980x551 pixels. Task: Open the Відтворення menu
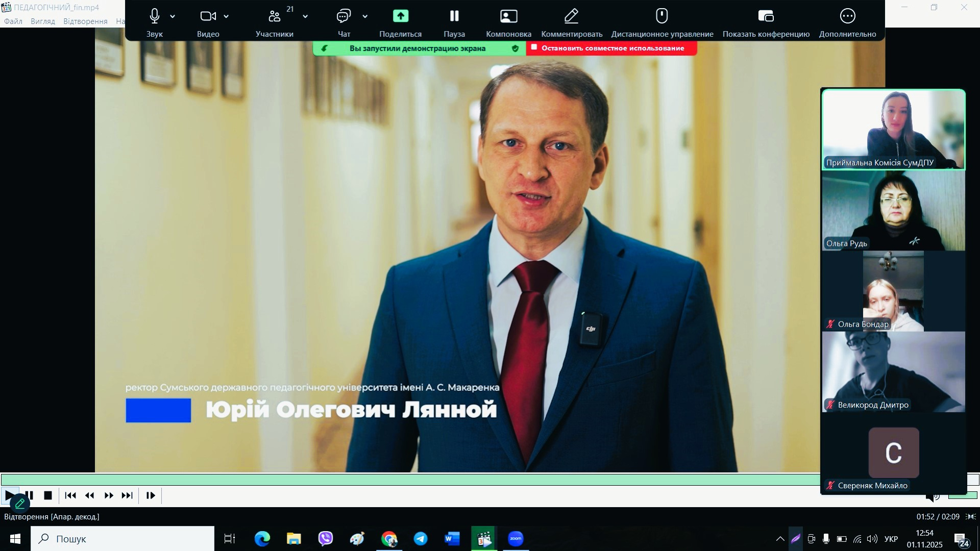coord(85,21)
